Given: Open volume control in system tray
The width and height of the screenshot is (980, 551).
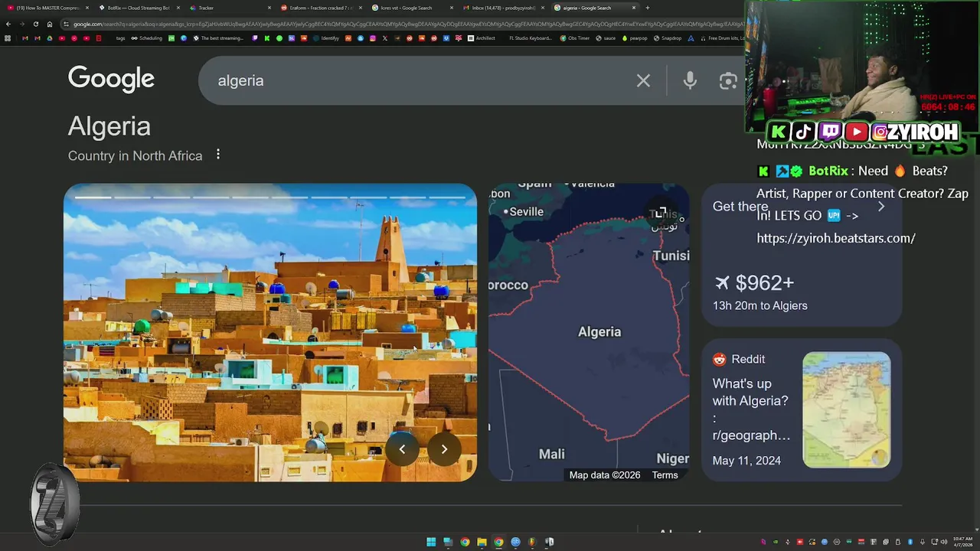Looking at the screenshot, I should click(x=943, y=542).
